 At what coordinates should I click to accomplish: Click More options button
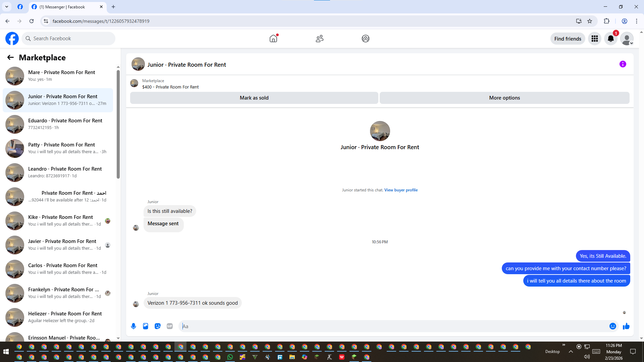(504, 98)
